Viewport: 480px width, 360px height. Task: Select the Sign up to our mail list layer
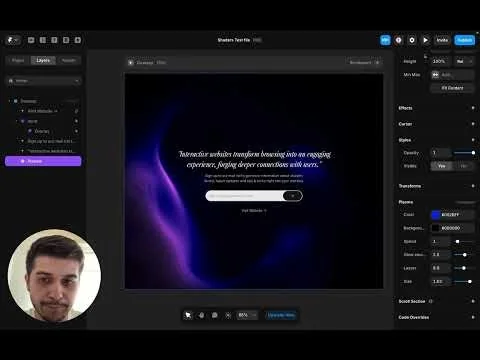click(x=43, y=141)
